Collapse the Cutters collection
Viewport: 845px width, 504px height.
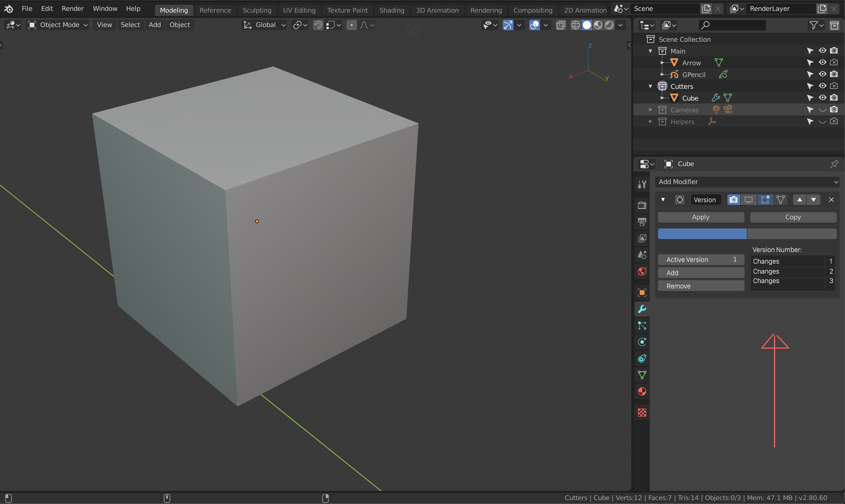(x=650, y=86)
